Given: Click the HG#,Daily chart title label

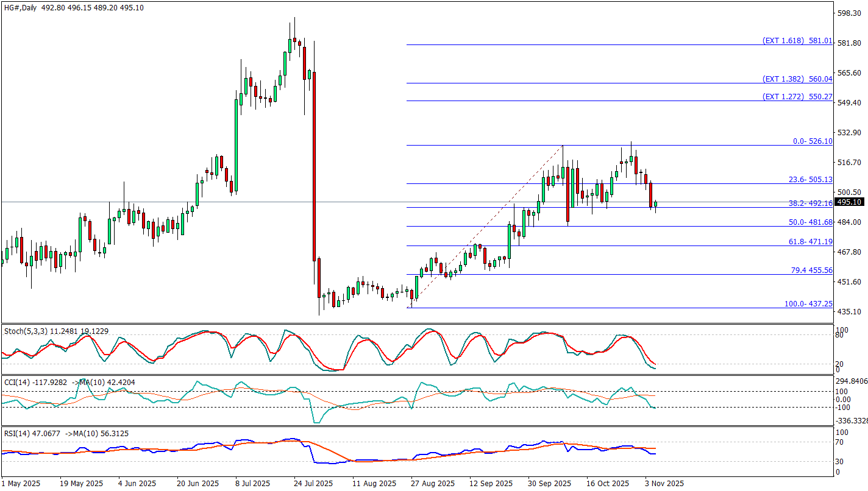Looking at the screenshot, I should [21, 7].
